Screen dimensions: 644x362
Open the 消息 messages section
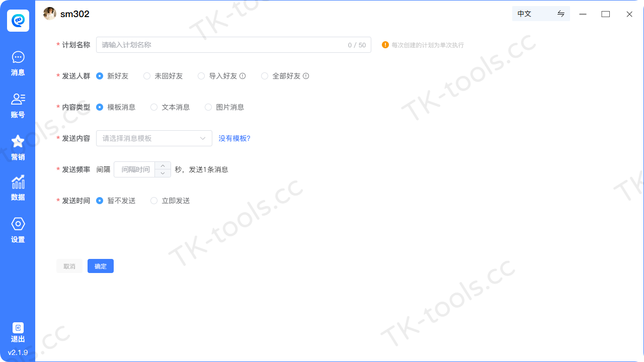tap(18, 63)
